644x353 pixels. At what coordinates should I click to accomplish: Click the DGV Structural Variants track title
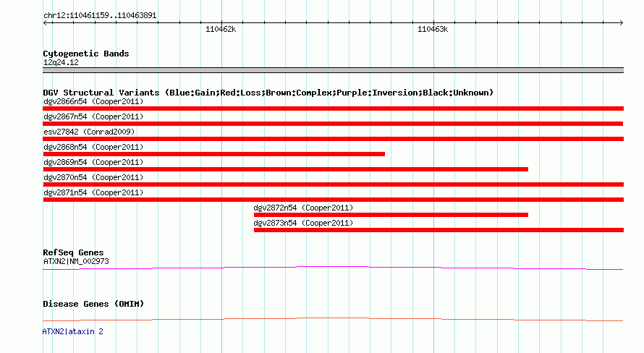tap(268, 93)
